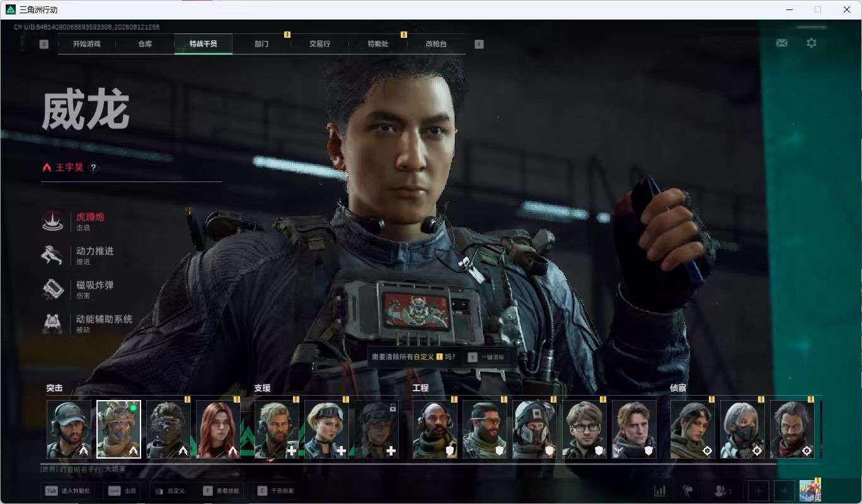Open the 干员档案 operator file
Viewport: 862px width, 504px height.
click(x=277, y=491)
